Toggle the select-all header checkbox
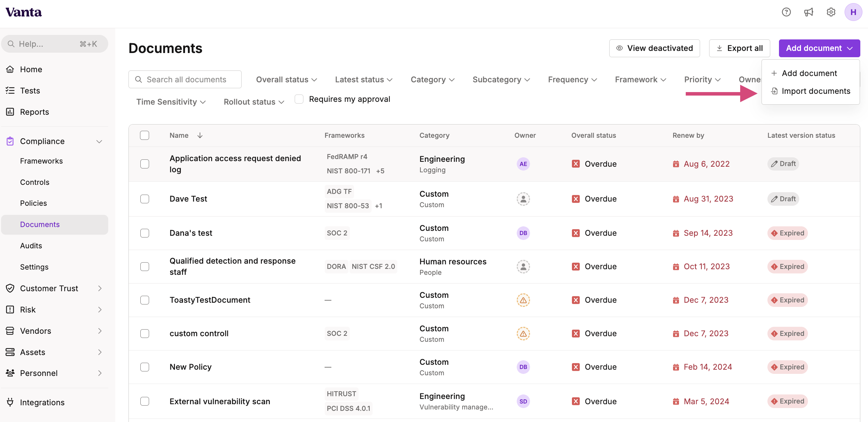The height and width of the screenshot is (422, 868). click(x=145, y=135)
